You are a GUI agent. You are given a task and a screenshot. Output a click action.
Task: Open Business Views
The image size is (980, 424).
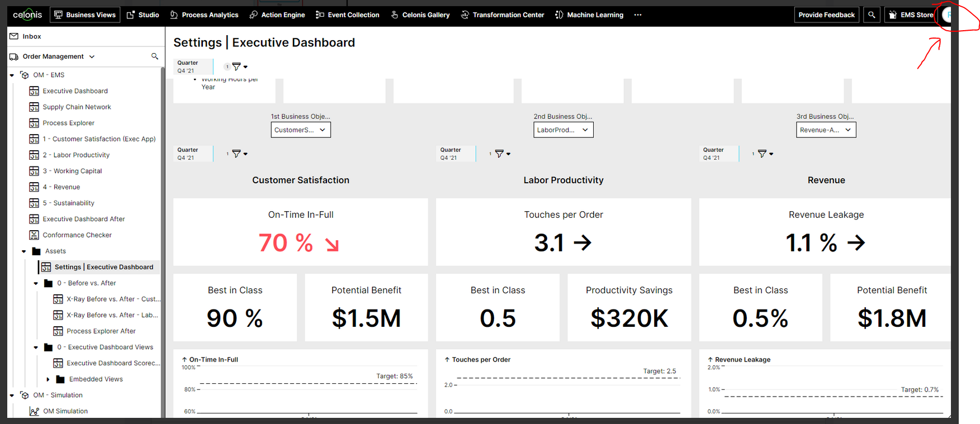(x=84, y=15)
